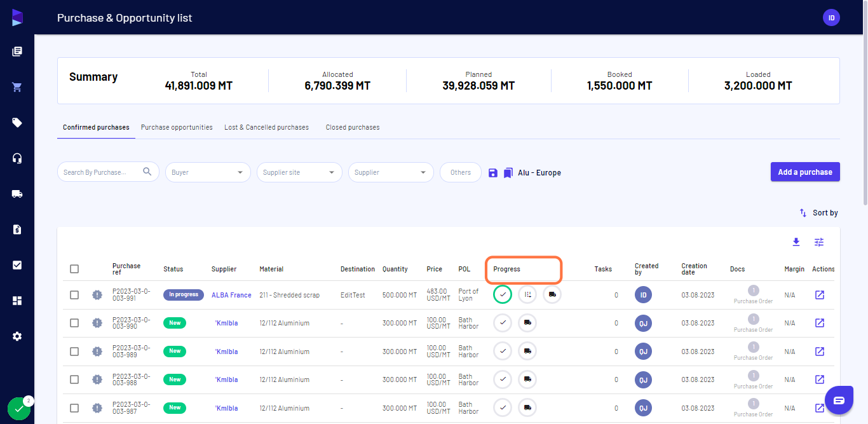Click the green checklist badge with 2

click(x=19, y=409)
